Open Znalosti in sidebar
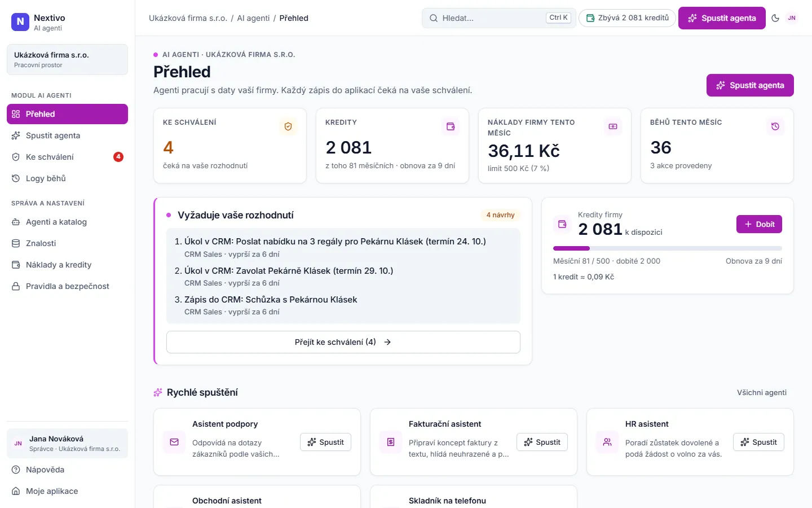Screen dimensions: 812x508 [x=67, y=243]
